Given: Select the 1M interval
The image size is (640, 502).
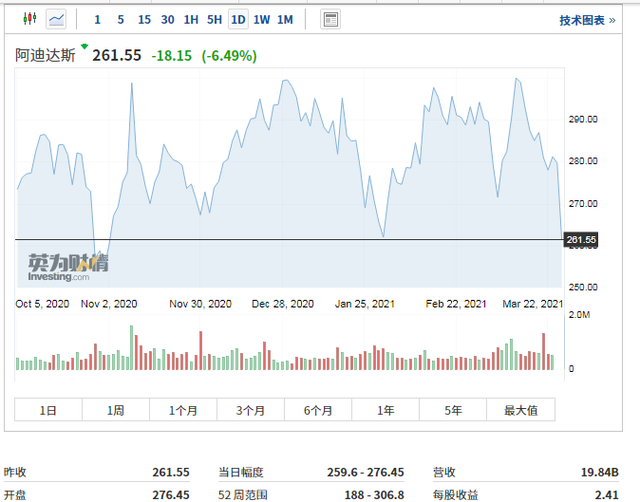Looking at the screenshot, I should (x=285, y=20).
